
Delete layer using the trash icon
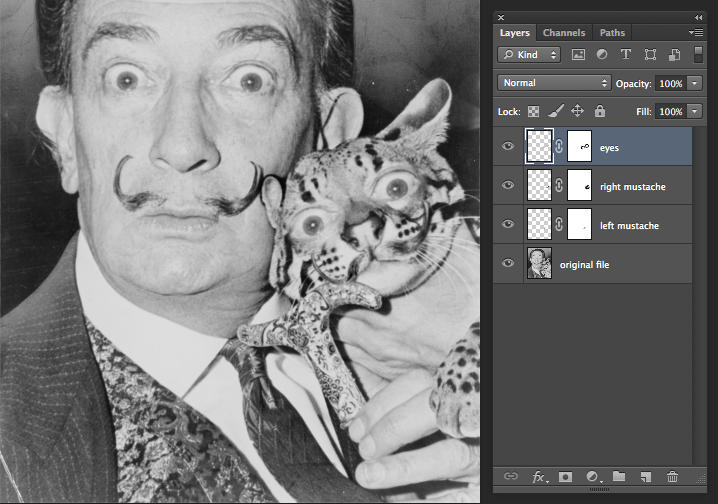672,477
